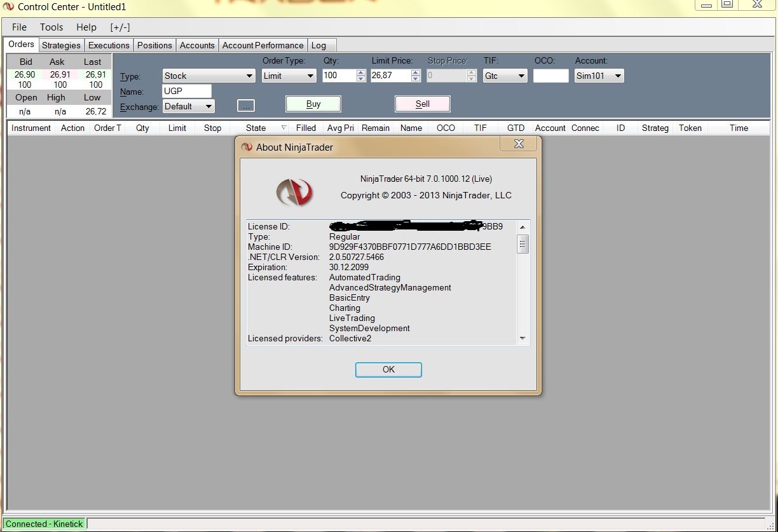Click Connected - Kinetick status indicator
778x532 pixels.
pos(44,524)
